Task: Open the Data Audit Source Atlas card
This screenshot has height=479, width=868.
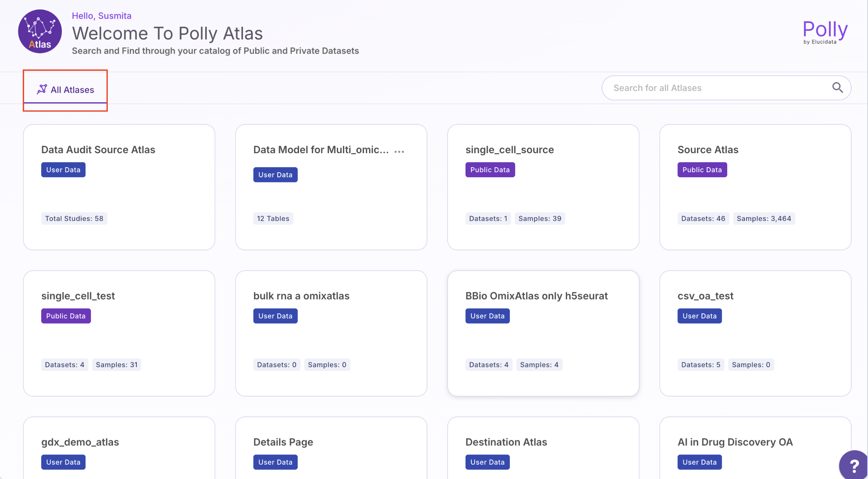Action: pos(119,187)
